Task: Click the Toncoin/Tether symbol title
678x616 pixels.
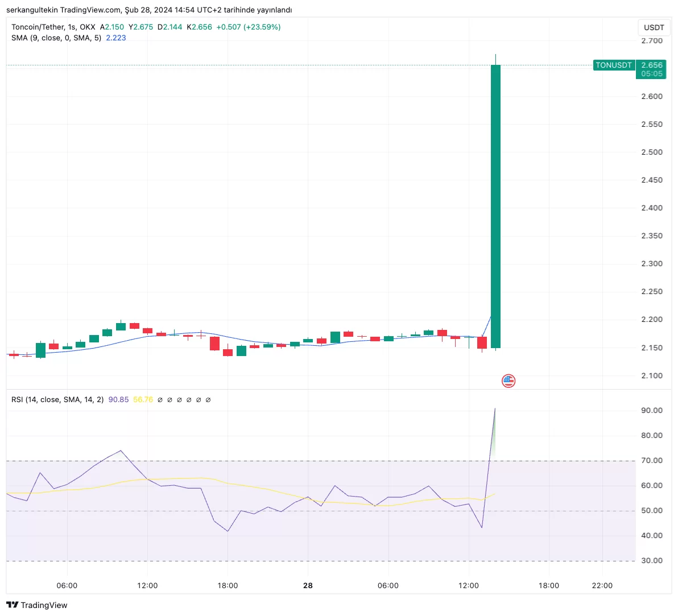Action: click(x=38, y=27)
